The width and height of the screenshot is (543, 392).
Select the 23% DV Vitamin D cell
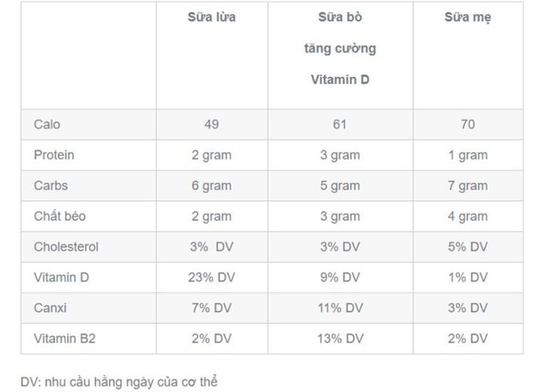212,277
